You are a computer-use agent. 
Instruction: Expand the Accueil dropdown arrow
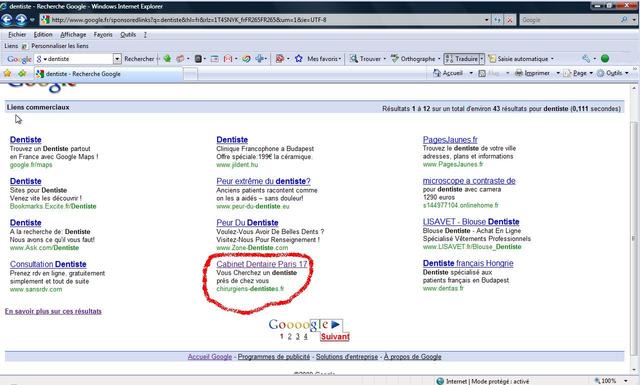coord(471,73)
